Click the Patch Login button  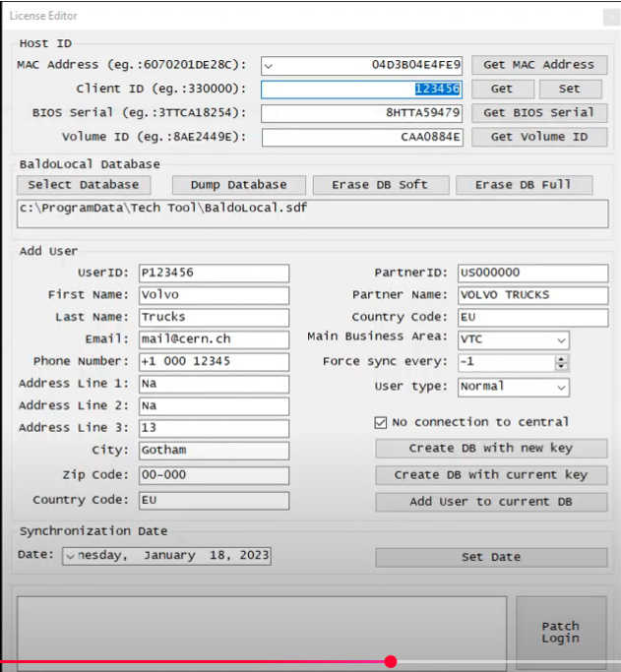tap(561, 633)
